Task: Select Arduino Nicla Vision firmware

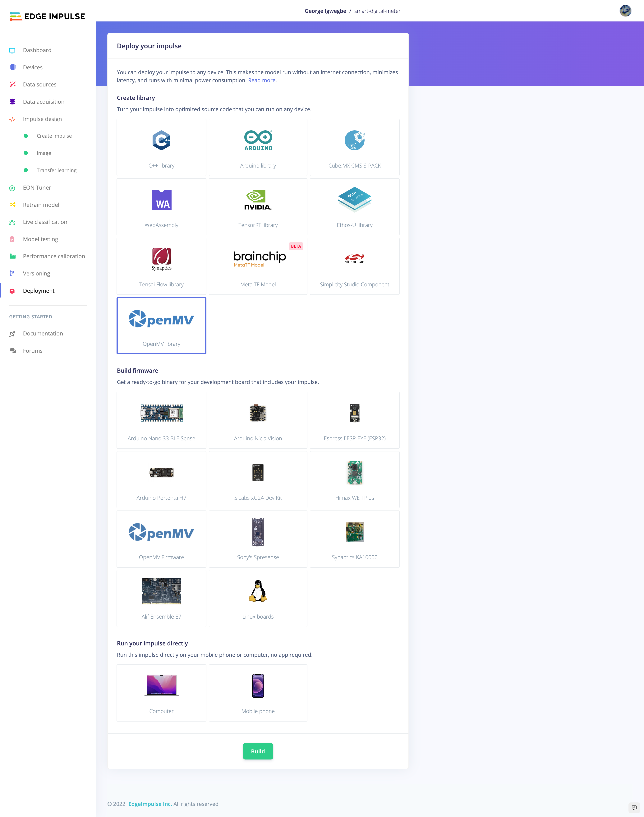Action: pyautogui.click(x=258, y=420)
